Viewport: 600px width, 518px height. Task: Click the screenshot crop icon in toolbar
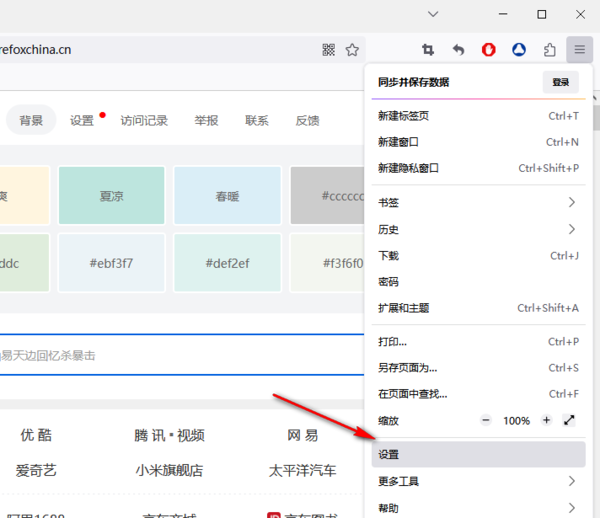pos(428,50)
